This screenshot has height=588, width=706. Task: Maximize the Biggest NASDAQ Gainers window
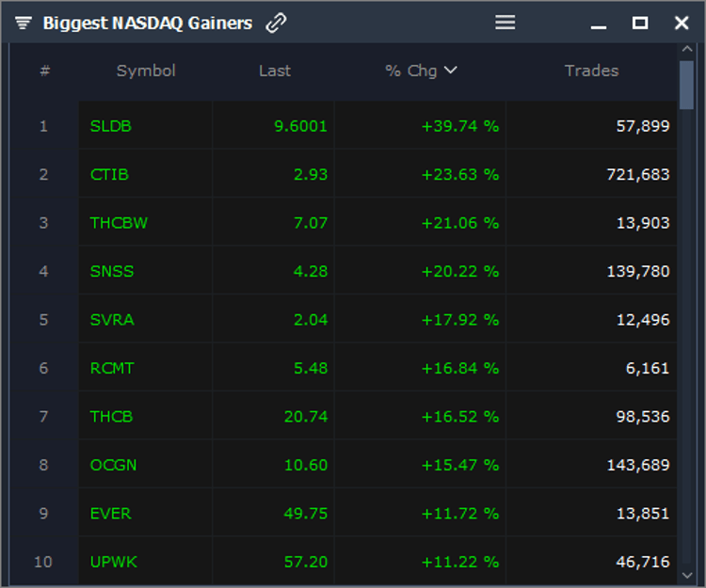point(640,23)
